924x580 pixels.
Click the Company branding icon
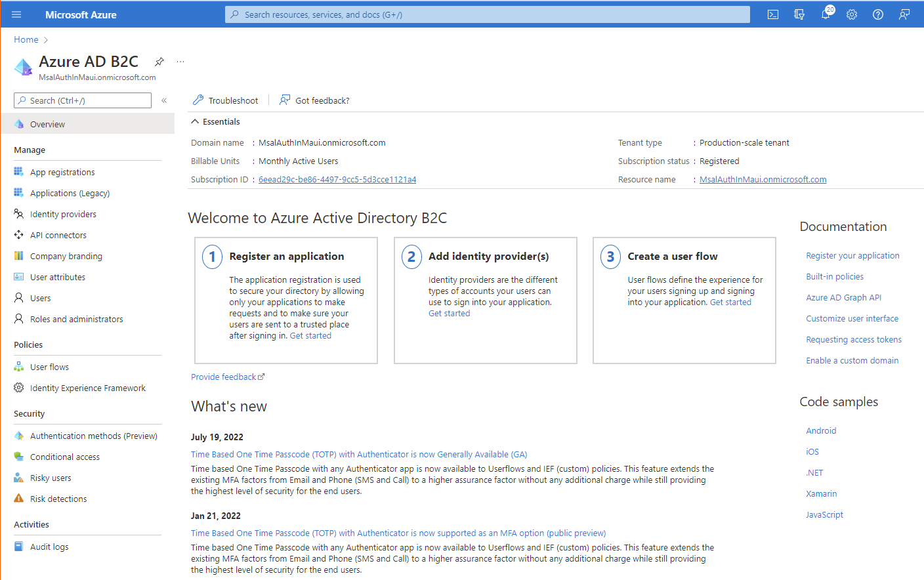tap(19, 256)
